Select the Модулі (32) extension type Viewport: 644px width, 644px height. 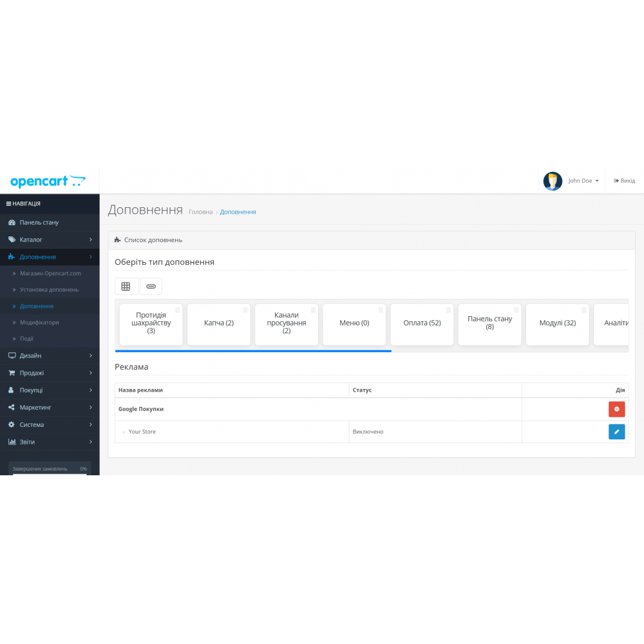coord(557,323)
